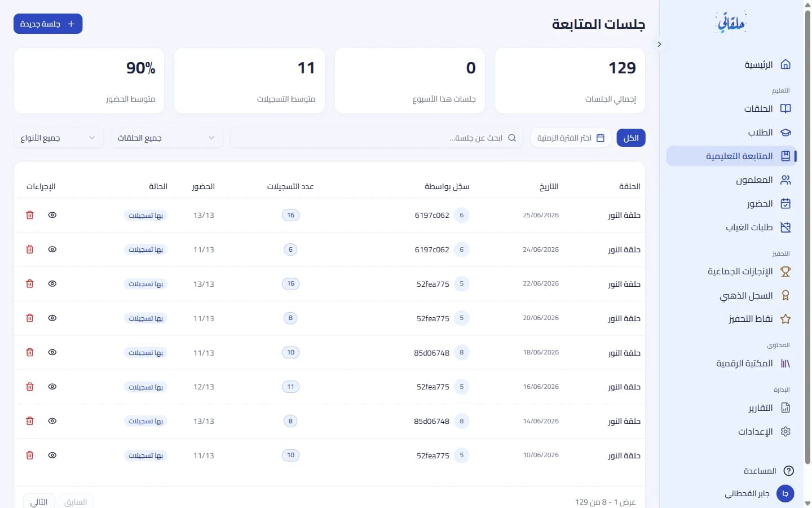Screen dimensions: 812x508
Task: Expand the جميع الأنواع dropdown
Action: click(x=59, y=138)
